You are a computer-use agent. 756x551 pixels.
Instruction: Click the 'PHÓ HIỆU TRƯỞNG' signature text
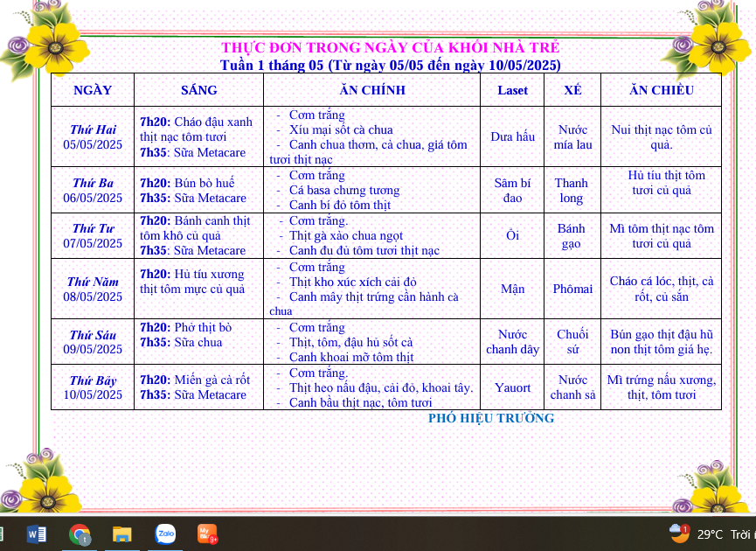pos(490,418)
